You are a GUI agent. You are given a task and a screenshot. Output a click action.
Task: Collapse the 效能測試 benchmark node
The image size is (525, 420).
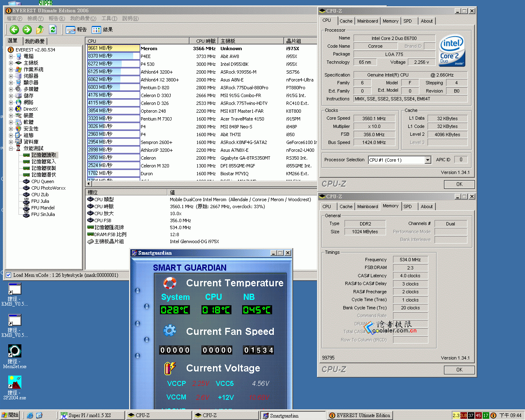[x=11, y=149]
